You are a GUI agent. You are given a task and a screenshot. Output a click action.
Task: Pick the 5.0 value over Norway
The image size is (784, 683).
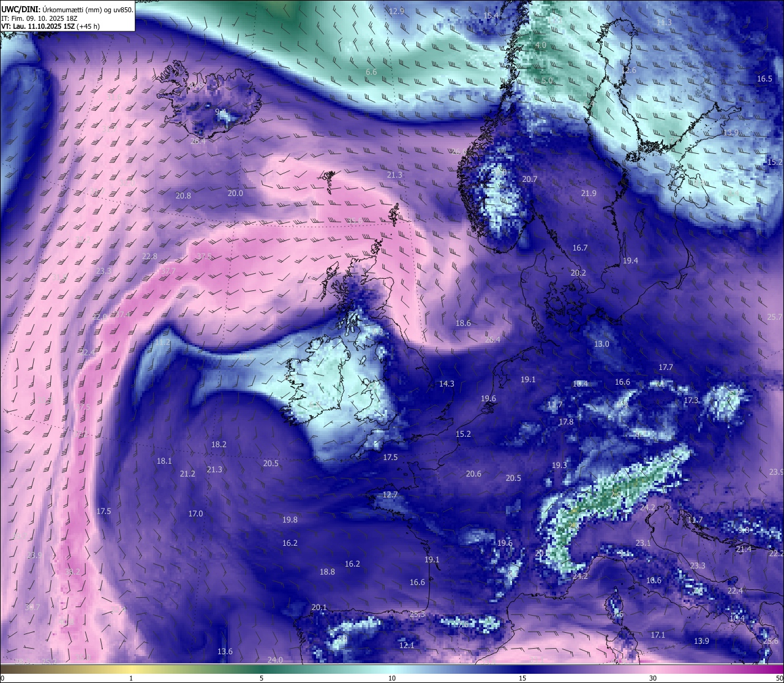547,81
